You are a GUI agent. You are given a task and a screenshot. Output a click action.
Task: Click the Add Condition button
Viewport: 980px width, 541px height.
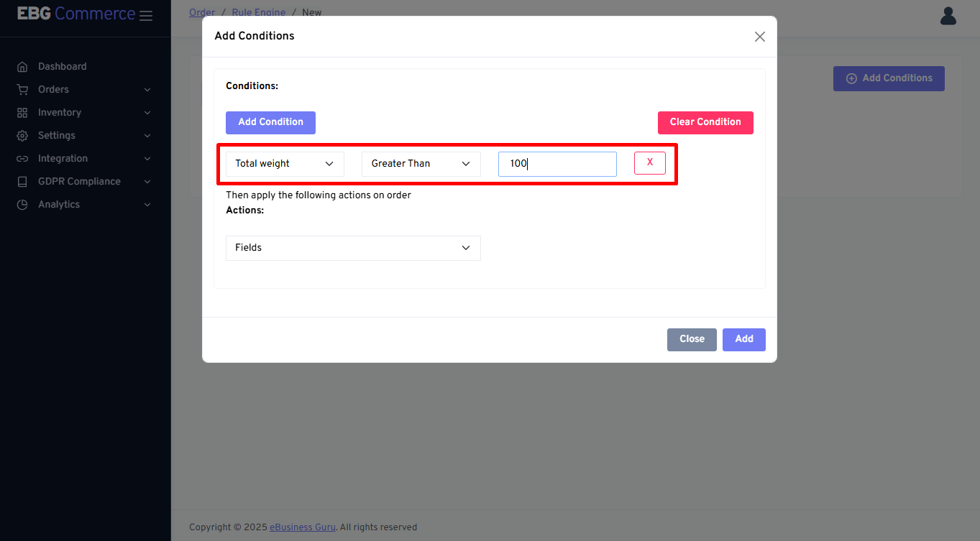click(x=270, y=122)
